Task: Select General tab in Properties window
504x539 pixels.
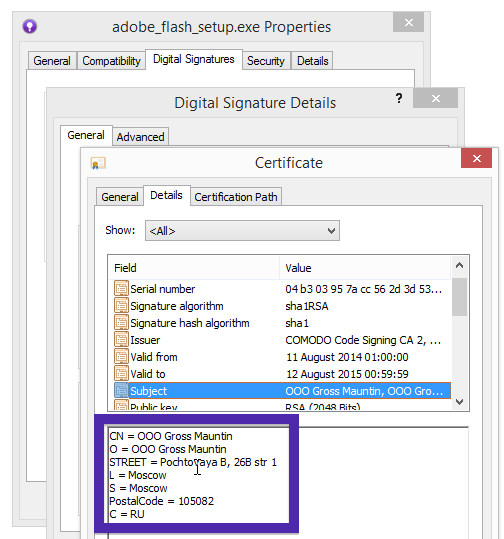Action: click(52, 61)
